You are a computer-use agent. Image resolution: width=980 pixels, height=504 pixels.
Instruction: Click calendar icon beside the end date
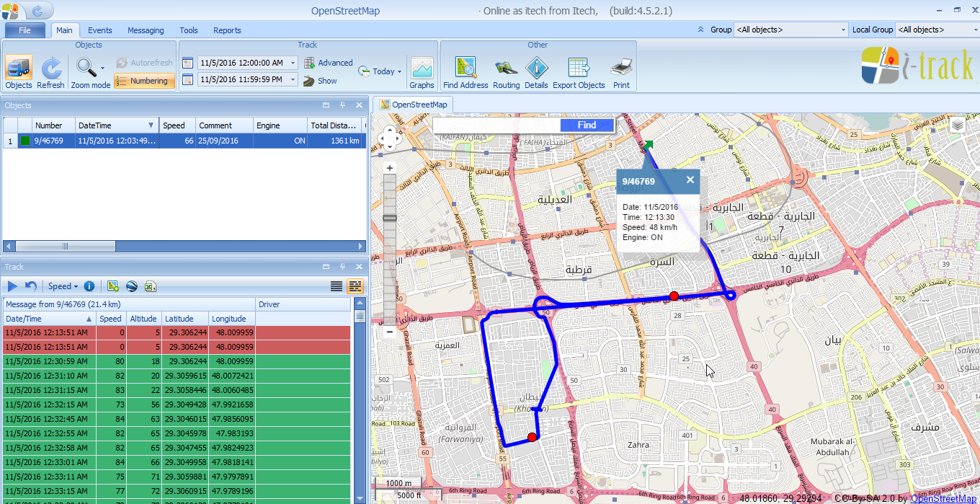pos(187,80)
